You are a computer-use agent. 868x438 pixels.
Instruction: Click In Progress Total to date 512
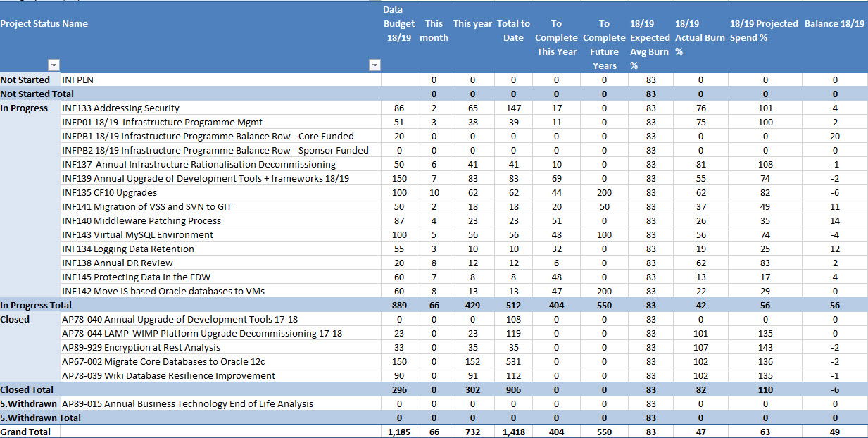click(513, 305)
